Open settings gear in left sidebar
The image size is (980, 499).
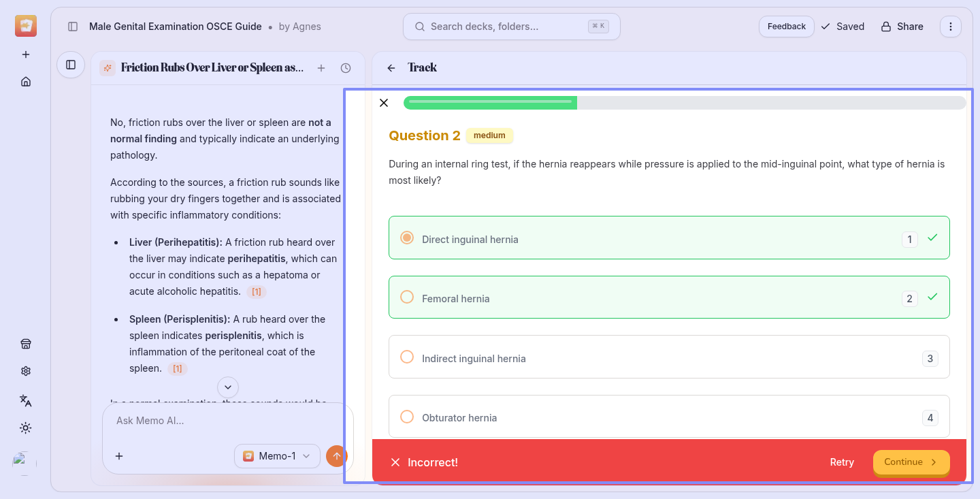click(x=26, y=371)
